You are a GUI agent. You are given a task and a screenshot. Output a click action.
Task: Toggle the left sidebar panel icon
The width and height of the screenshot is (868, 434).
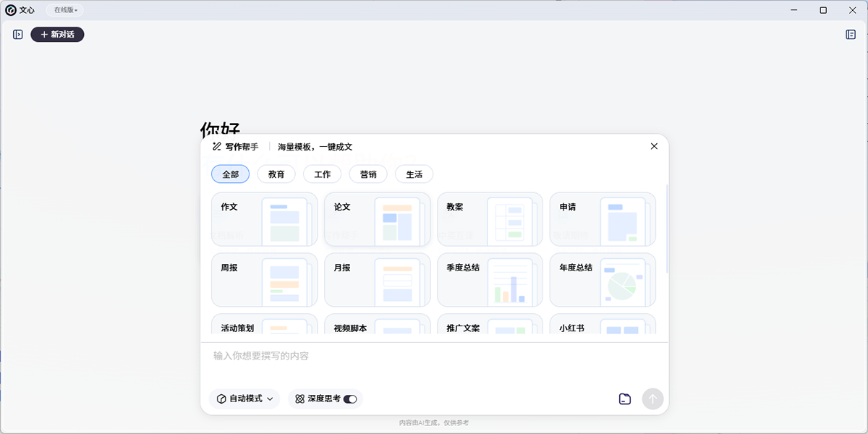tap(18, 34)
